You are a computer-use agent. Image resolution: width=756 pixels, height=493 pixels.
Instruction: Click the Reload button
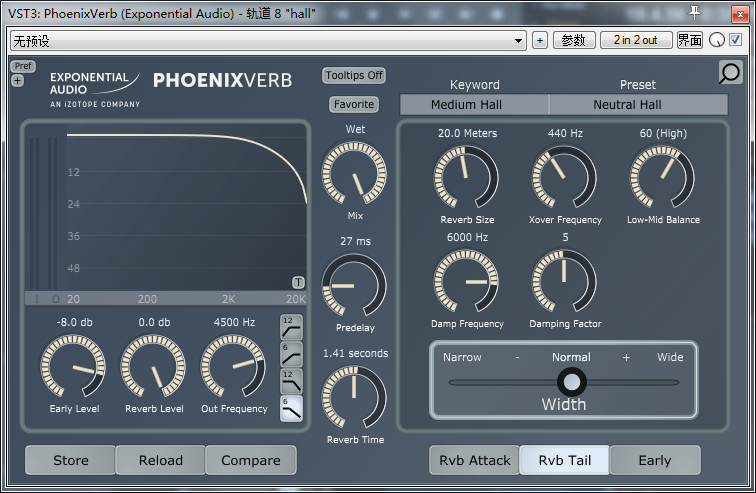tap(161, 460)
